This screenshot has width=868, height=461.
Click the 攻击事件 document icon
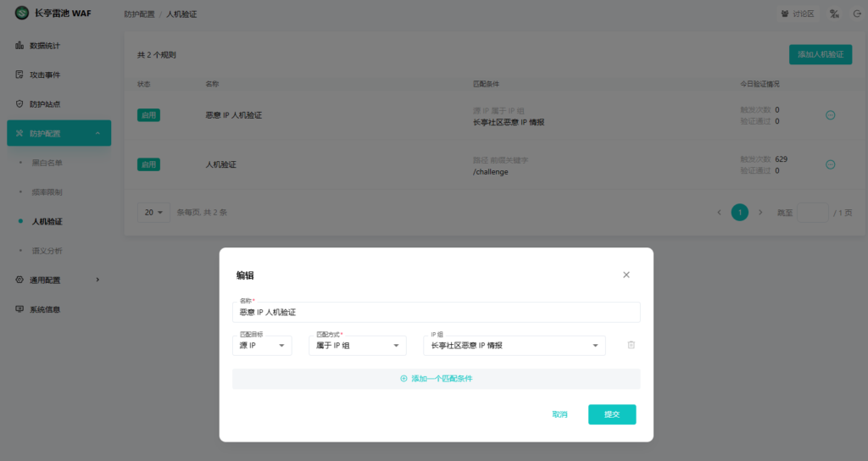[19, 75]
